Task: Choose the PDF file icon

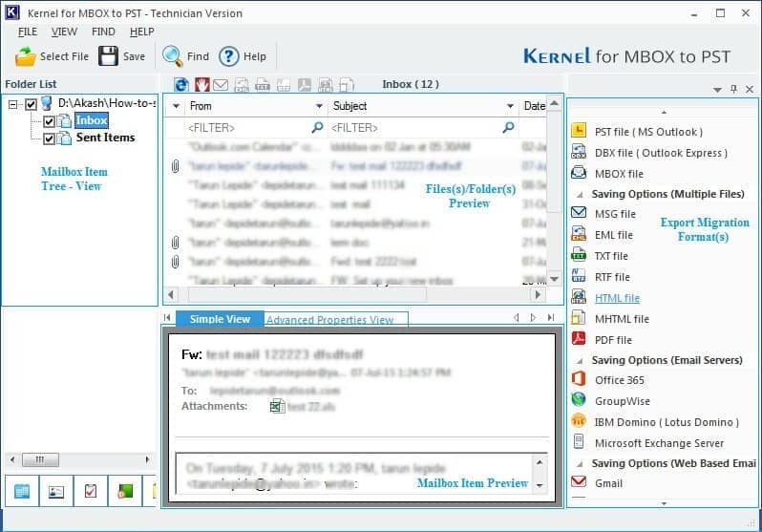Action: click(579, 338)
